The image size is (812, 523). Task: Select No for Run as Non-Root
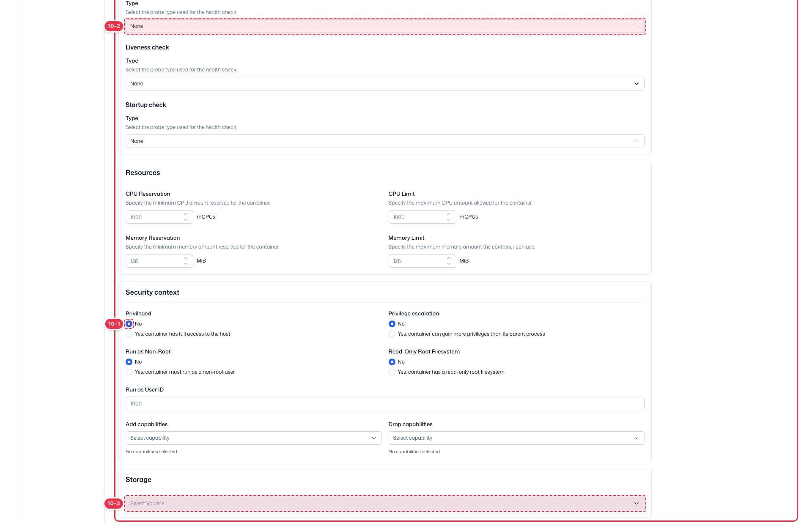click(129, 362)
